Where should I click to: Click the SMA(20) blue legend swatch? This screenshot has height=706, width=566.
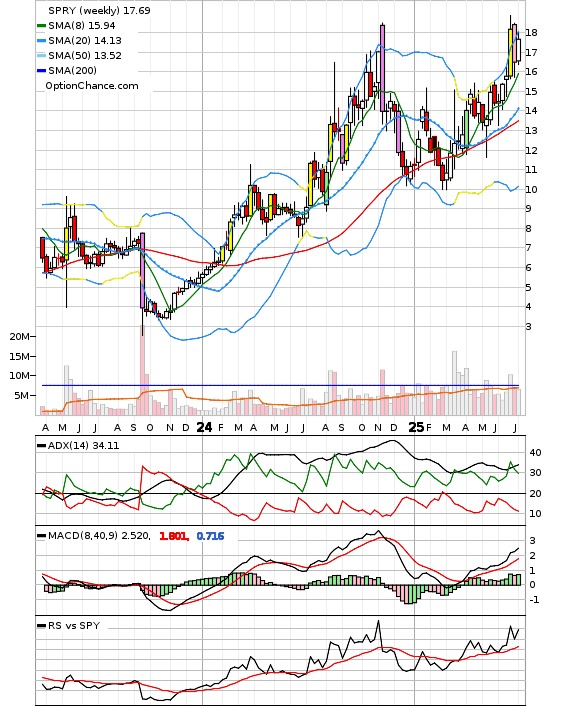click(x=41, y=41)
